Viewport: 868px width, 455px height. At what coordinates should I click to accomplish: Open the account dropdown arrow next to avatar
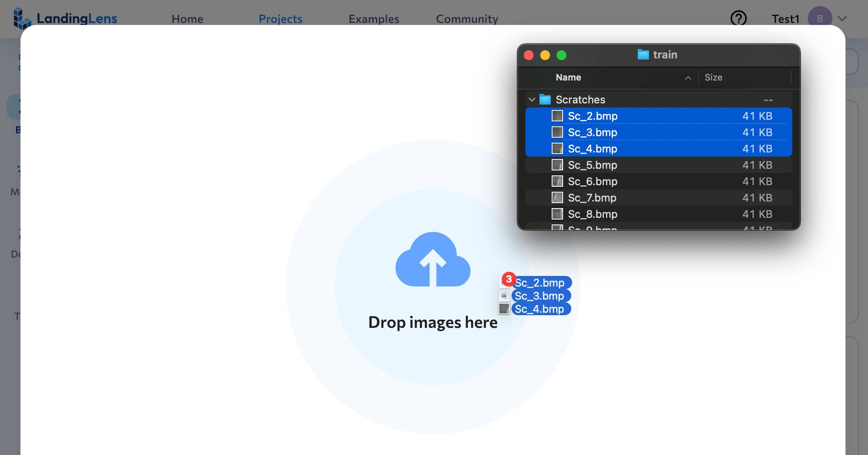(842, 18)
